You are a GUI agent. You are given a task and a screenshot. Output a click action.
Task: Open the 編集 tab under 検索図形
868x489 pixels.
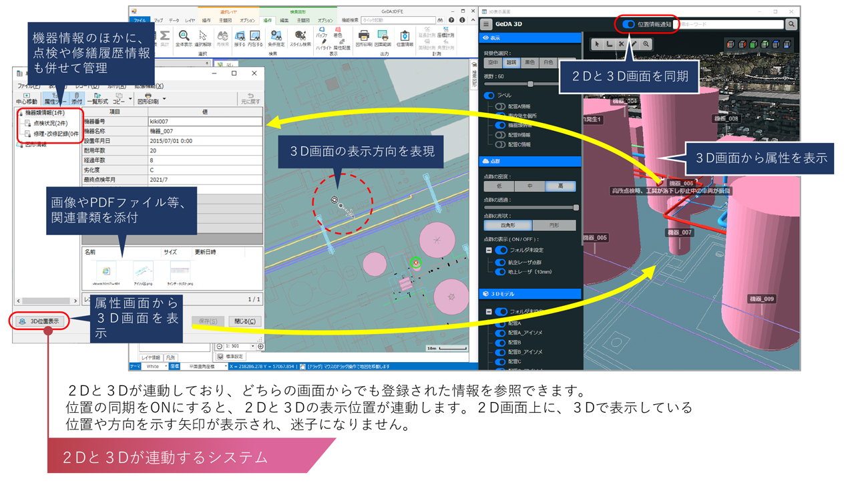284,21
